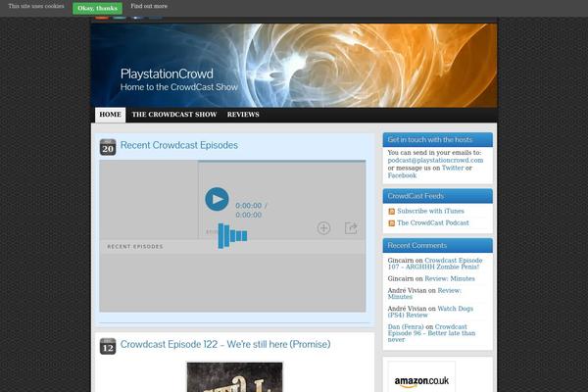588x392 pixels.
Task: Click the Home to the CrowdCast Show tagline
Action: coord(179,87)
